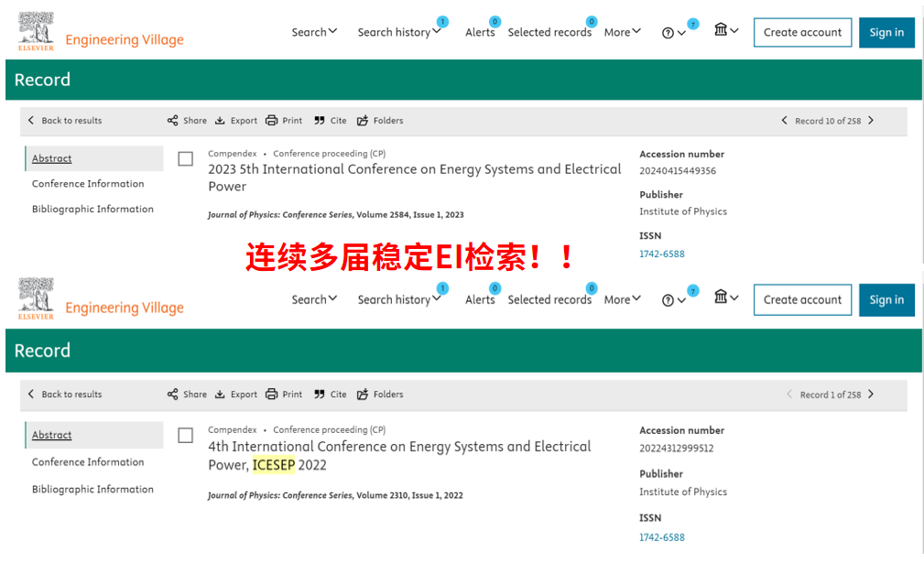Click the 'Record 1 of 258' counter text
This screenshot has height=562, width=924.
(831, 394)
